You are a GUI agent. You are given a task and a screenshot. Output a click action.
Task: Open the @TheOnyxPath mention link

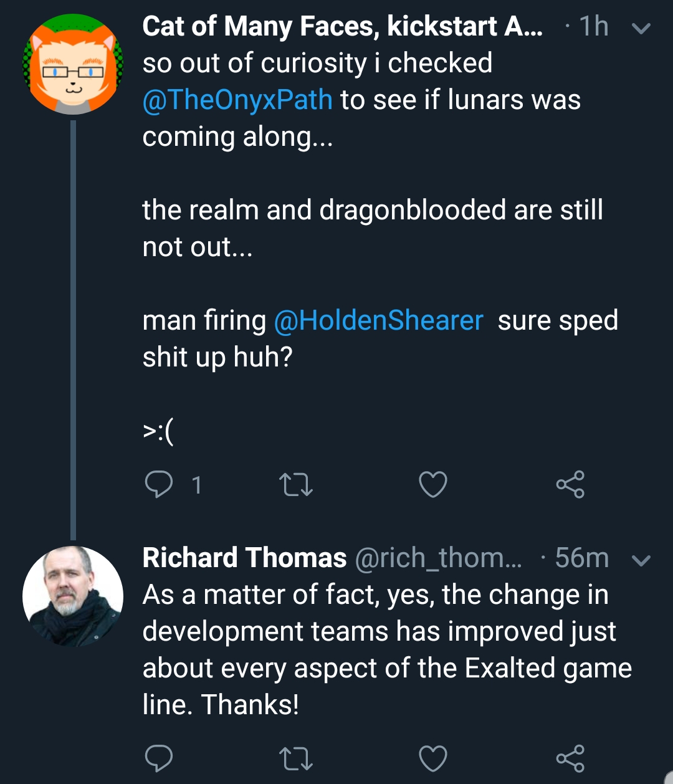point(237,100)
